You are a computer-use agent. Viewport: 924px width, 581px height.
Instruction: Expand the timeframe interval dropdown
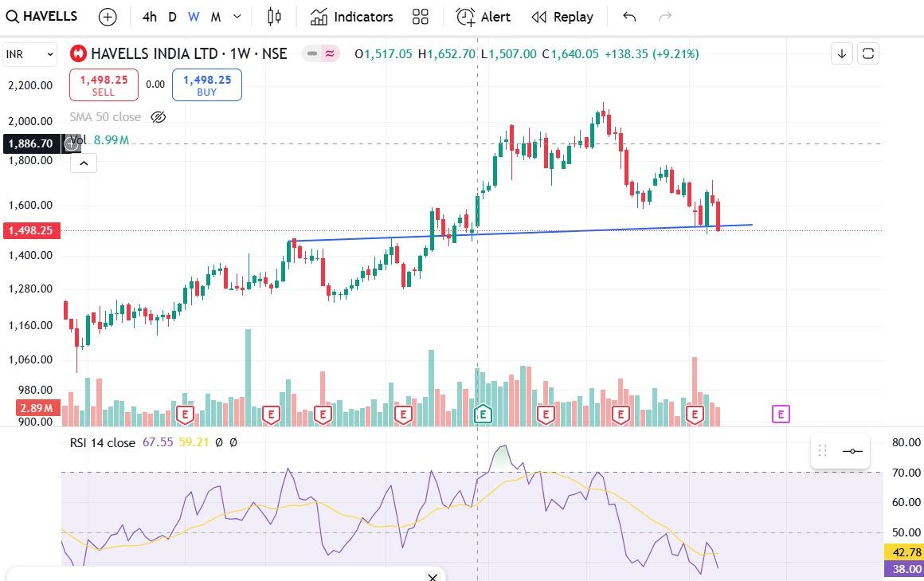click(x=237, y=17)
